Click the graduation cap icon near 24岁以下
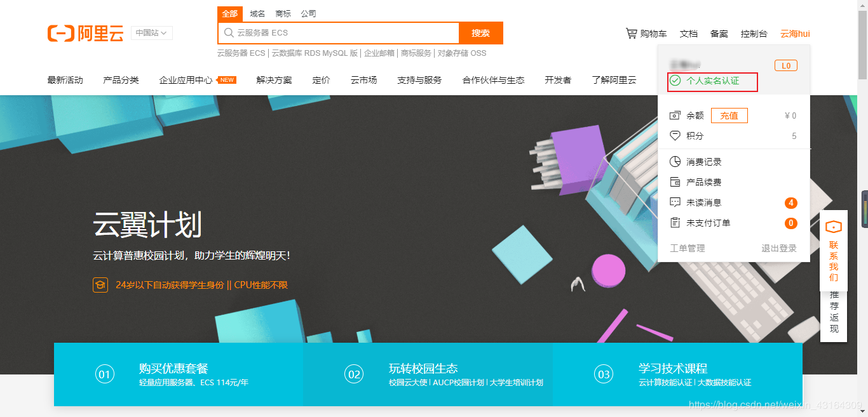The image size is (868, 417). 100,285
